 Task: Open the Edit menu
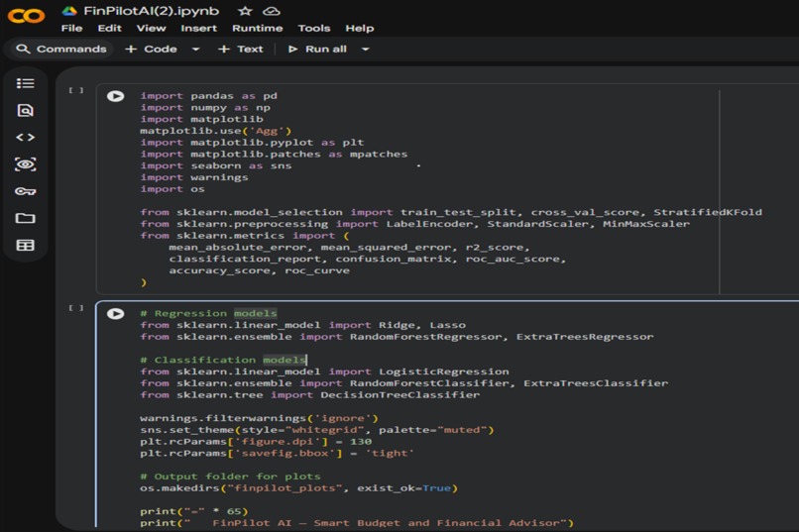pyautogui.click(x=110, y=28)
